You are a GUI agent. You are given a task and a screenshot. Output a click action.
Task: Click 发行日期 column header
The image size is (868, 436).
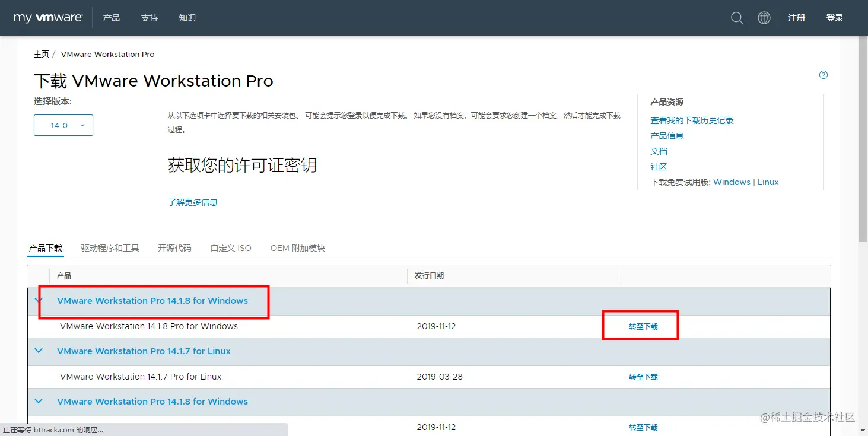429,276
